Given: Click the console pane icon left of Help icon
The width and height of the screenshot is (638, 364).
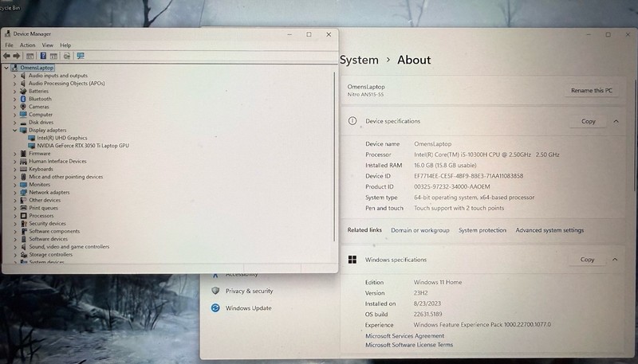Looking at the screenshot, I should [30, 56].
